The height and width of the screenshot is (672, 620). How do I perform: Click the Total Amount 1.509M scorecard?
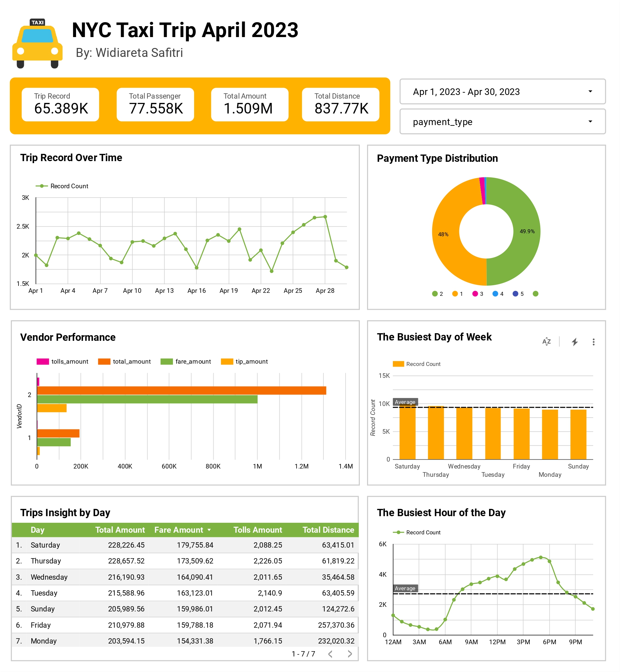coord(250,105)
